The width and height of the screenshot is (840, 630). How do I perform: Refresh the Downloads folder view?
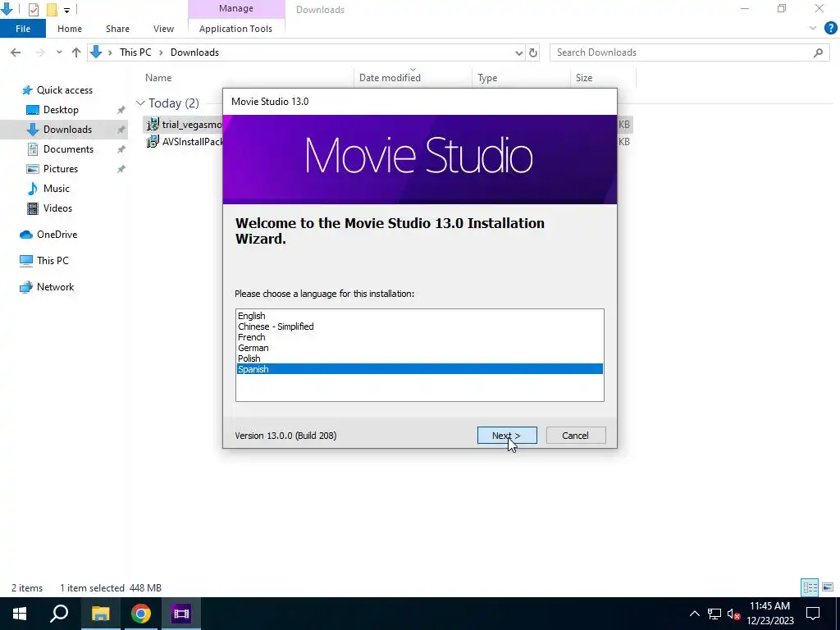click(x=533, y=52)
